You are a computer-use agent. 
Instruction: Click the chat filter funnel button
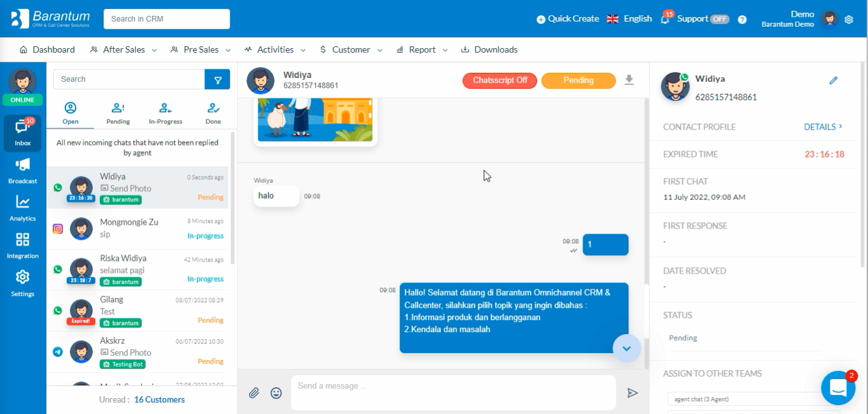pyautogui.click(x=218, y=79)
